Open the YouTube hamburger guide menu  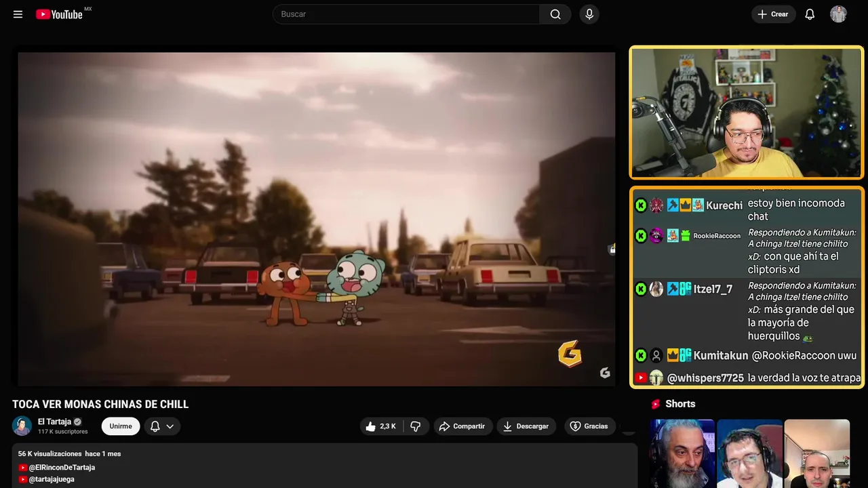tap(18, 14)
